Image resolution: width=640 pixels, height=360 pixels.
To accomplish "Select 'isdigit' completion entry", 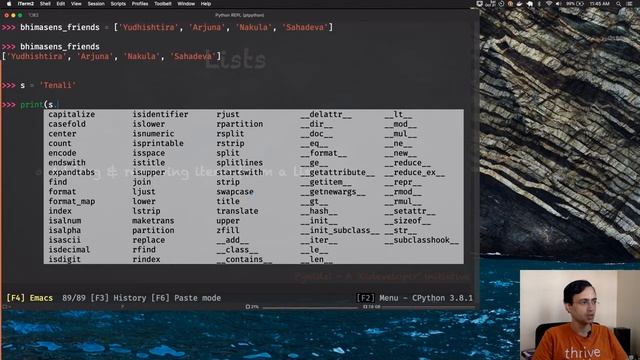I will 64,260.
